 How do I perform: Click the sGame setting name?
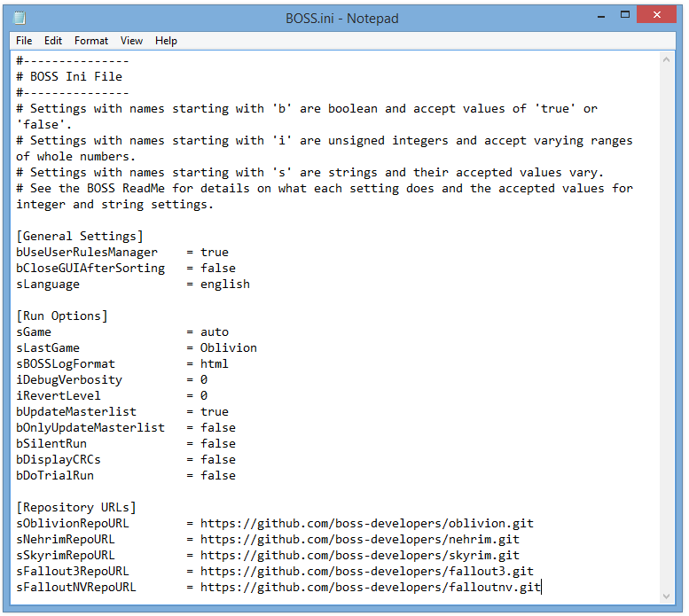[34, 331]
